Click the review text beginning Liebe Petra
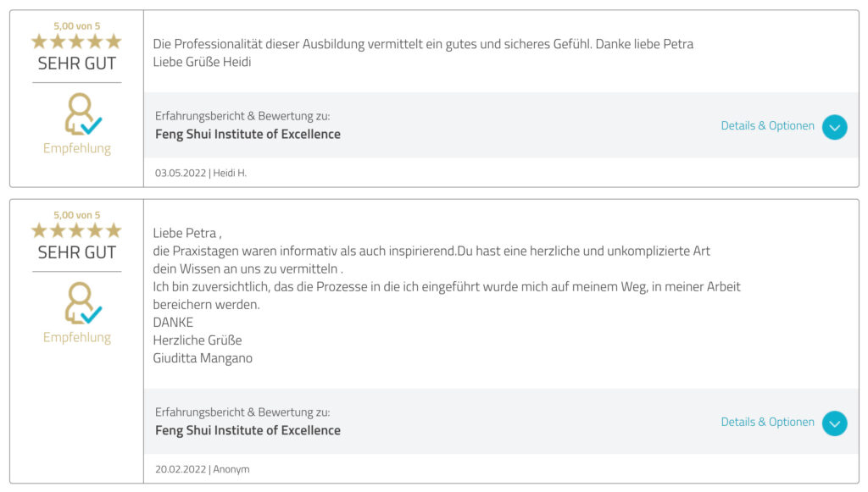868x492 pixels. (x=446, y=296)
